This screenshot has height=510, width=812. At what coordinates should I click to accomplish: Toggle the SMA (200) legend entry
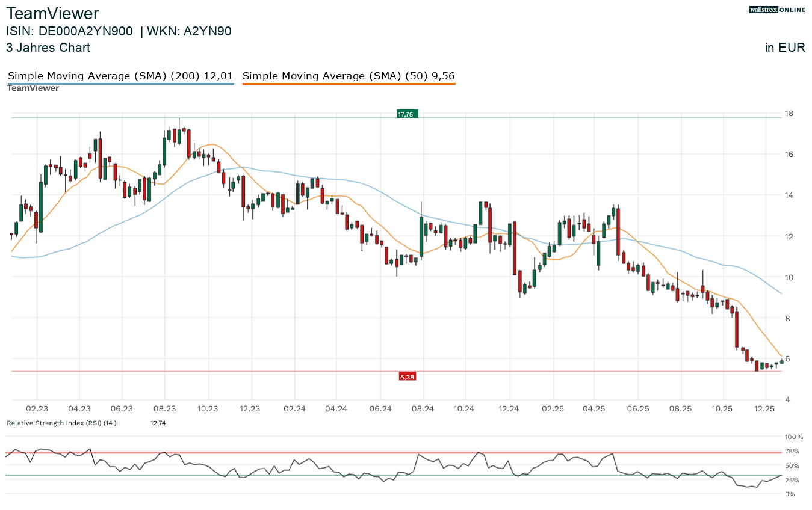(120, 76)
